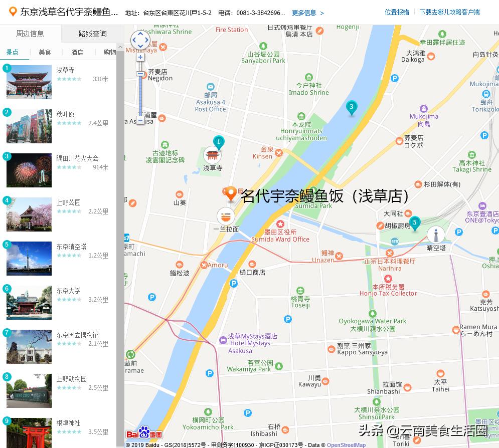Select the 购物 category tab
Screen dimensions: 499x448
[x=109, y=52]
